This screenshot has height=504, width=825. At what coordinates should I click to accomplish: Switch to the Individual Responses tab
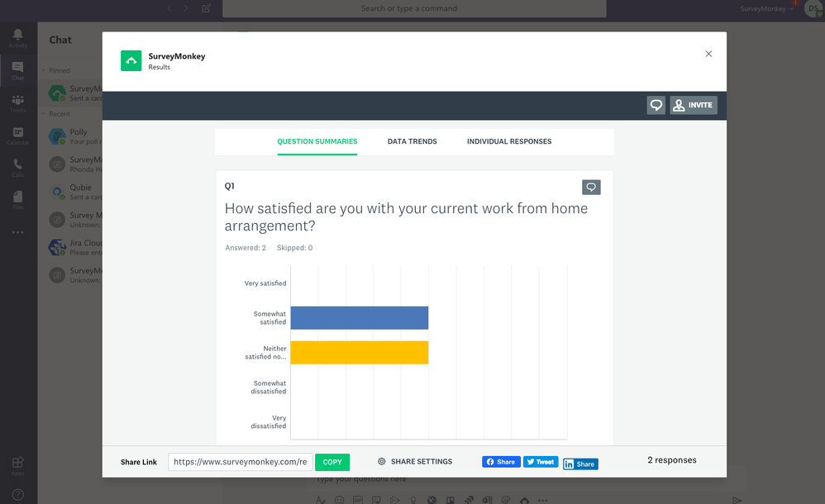coord(508,141)
